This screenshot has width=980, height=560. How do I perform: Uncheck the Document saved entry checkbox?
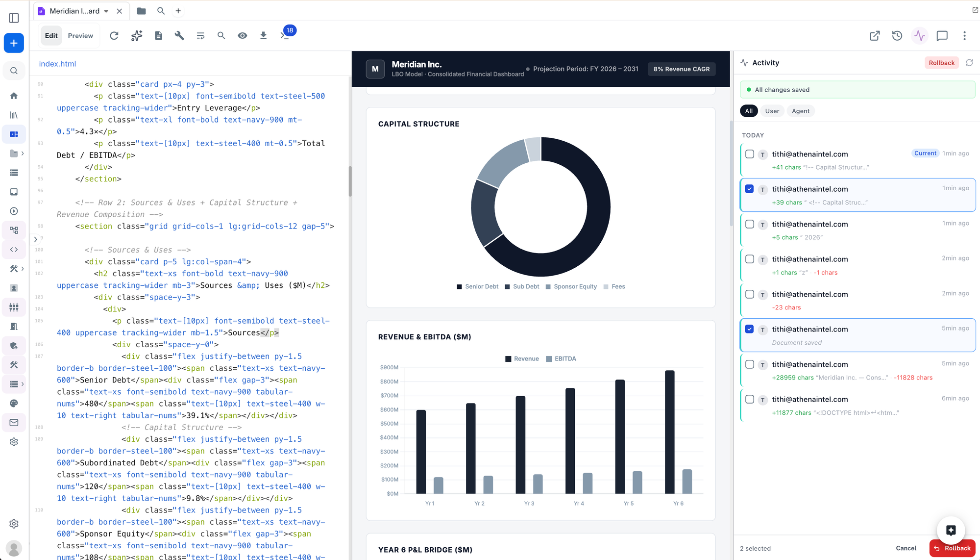point(749,329)
